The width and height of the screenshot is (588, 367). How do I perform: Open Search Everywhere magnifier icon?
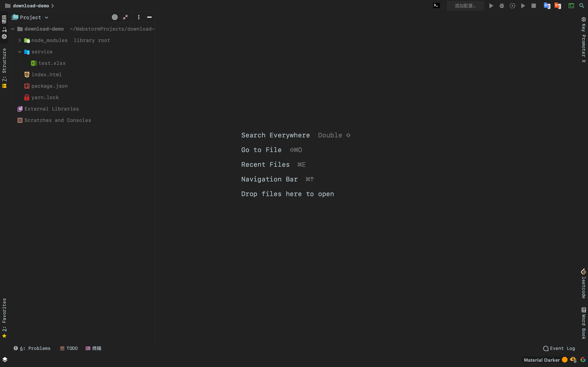(x=582, y=6)
